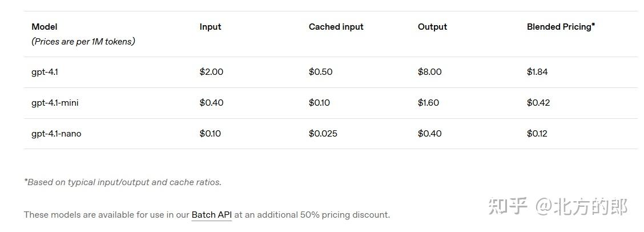
Task: Select the gpt-4.1 model name
Action: pyautogui.click(x=45, y=72)
